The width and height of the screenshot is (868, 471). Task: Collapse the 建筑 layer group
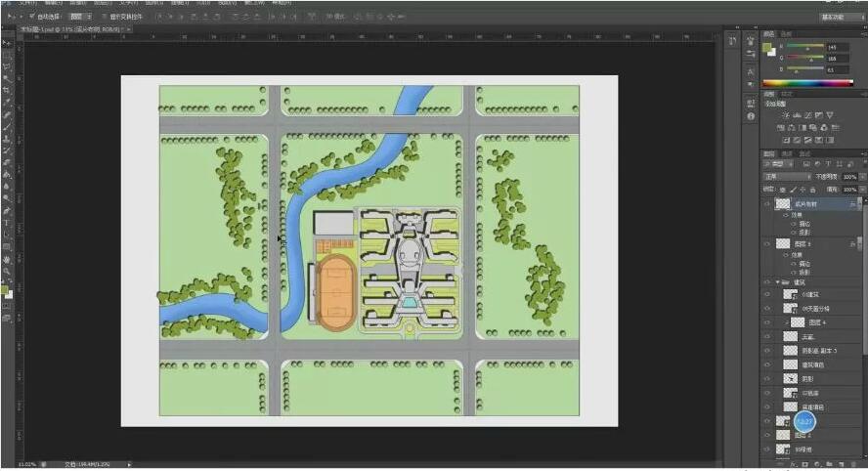pos(778,281)
